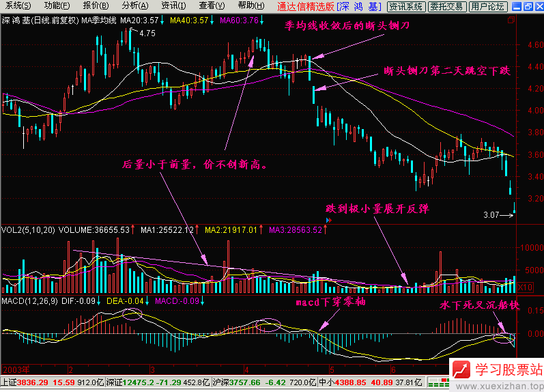
Task: Click the 中小 index quote in status bar
Action: (370, 382)
